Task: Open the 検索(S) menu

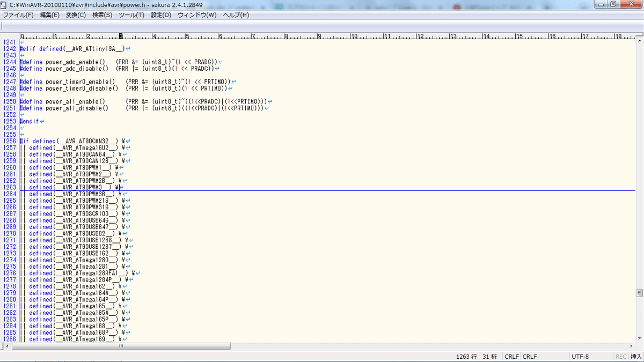Action: point(102,15)
